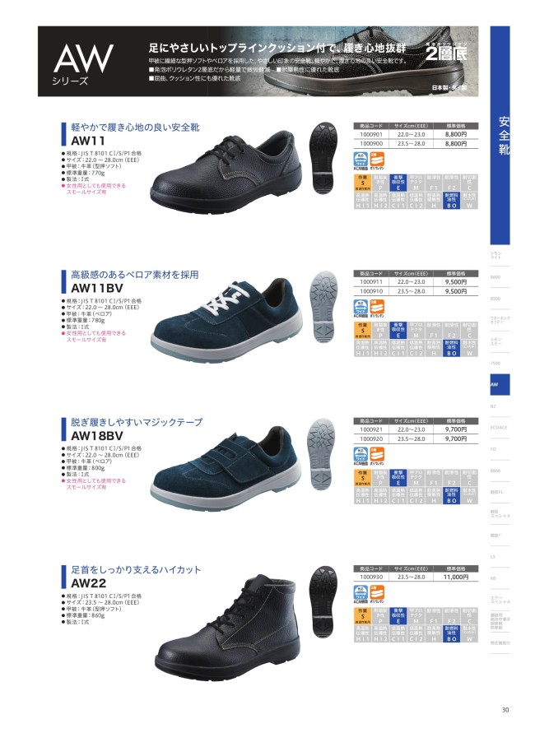Click the AW22 ACM toe cap icon
This screenshot has height=756, width=535.
pos(361,594)
